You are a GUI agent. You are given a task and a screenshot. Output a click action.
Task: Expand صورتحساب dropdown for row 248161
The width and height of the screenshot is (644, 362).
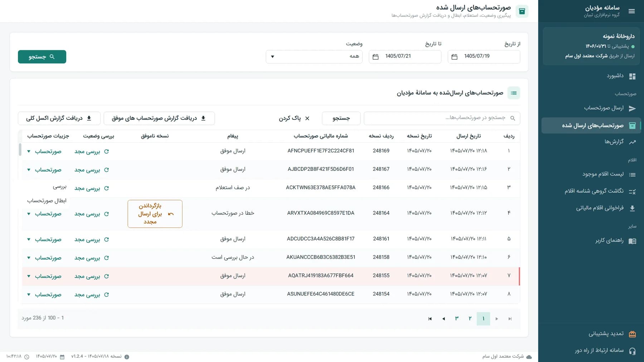click(44, 239)
